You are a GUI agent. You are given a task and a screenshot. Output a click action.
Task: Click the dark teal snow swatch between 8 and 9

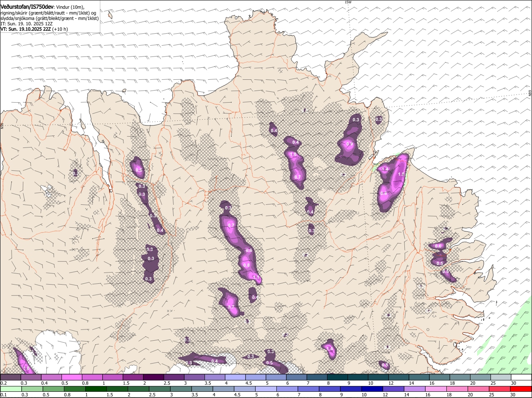pyautogui.click(x=337, y=377)
